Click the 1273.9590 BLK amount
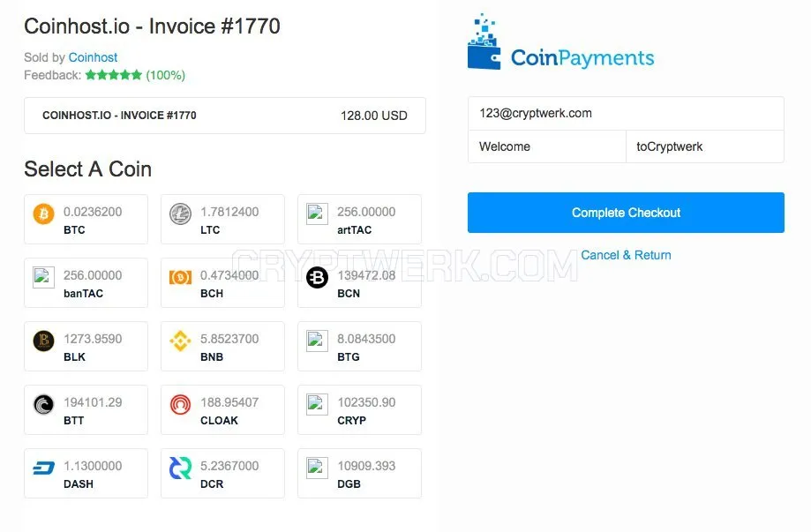Screen dimensions: 811x532 coord(93,339)
